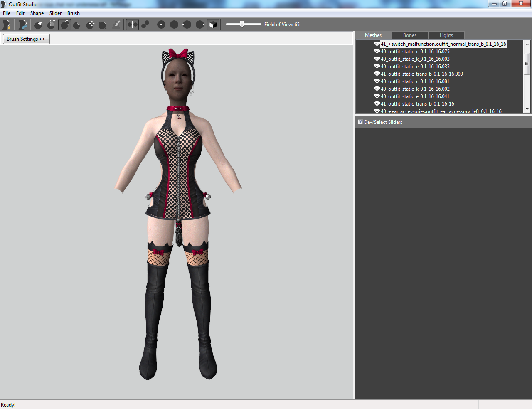Click the New Project toolbar icon
The width and height of the screenshot is (532, 409).
point(7,25)
